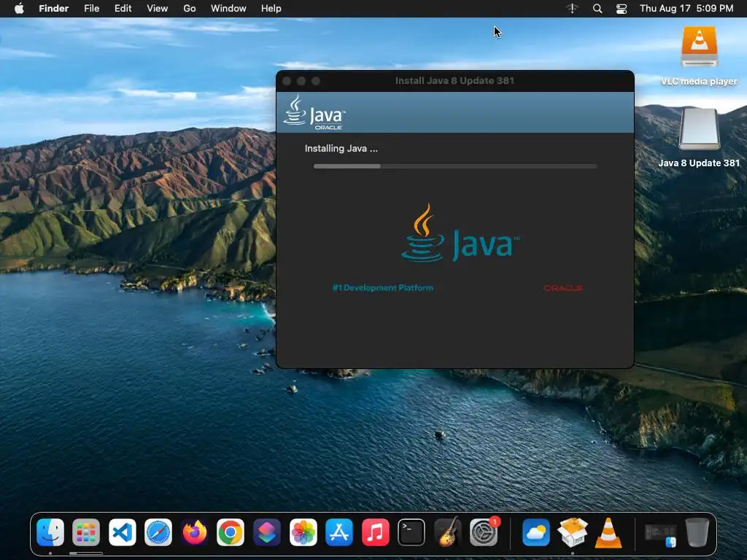Launch Firefox from the dock
The width and height of the screenshot is (747, 560).
click(x=194, y=532)
